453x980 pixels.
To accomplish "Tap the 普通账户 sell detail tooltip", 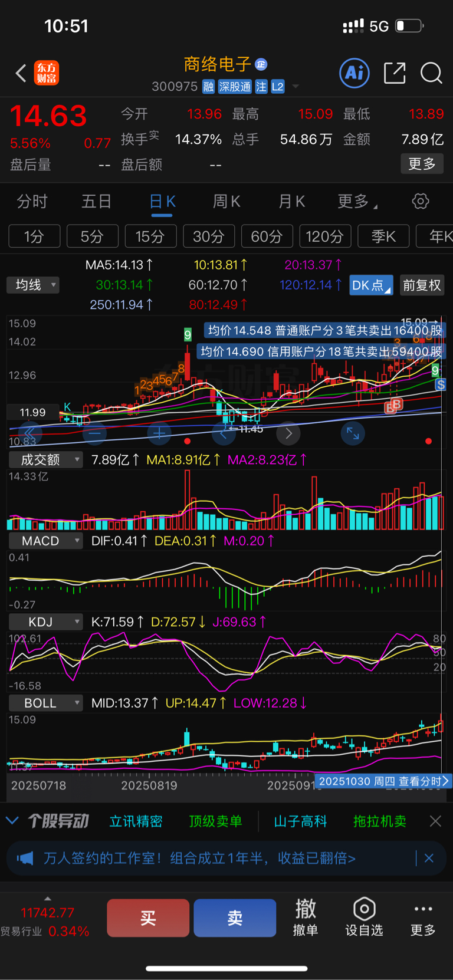I will coord(325,330).
